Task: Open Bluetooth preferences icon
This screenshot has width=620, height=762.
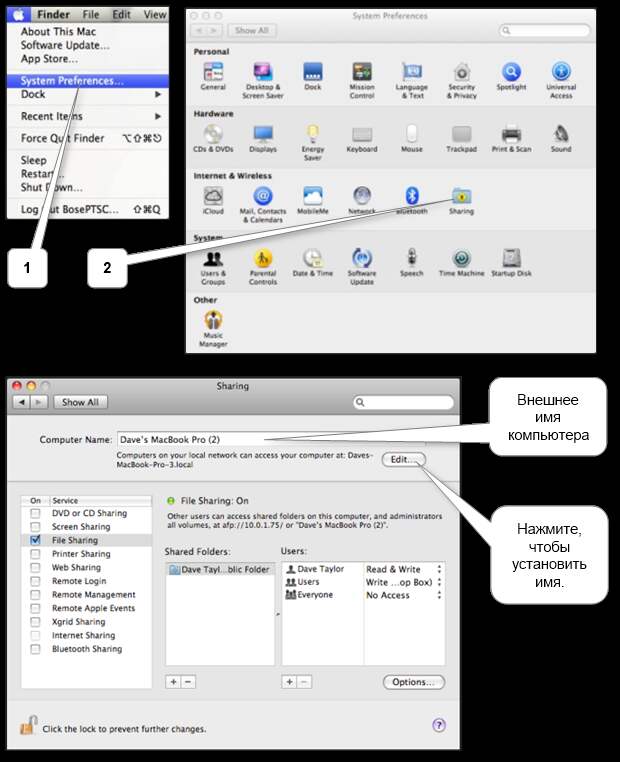Action: point(412,196)
